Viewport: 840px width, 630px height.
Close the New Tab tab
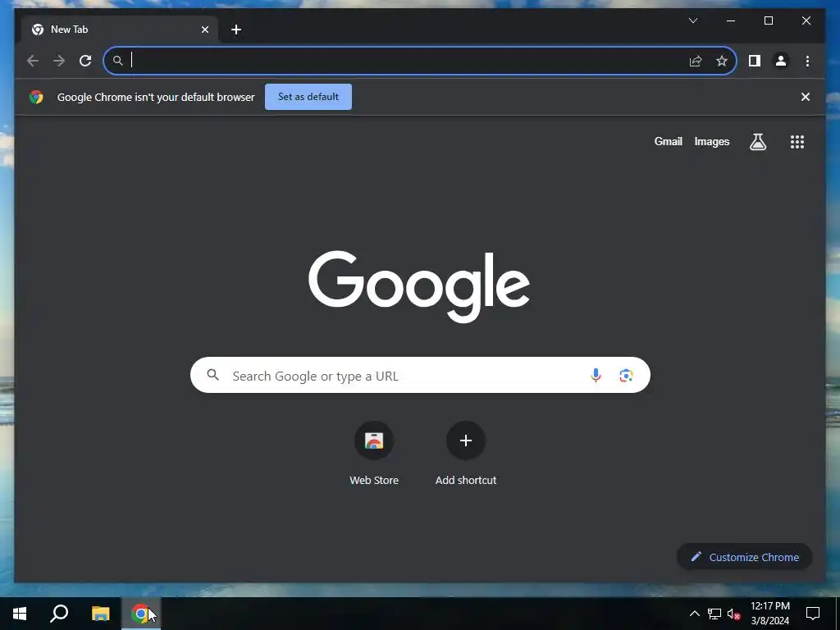coord(204,30)
